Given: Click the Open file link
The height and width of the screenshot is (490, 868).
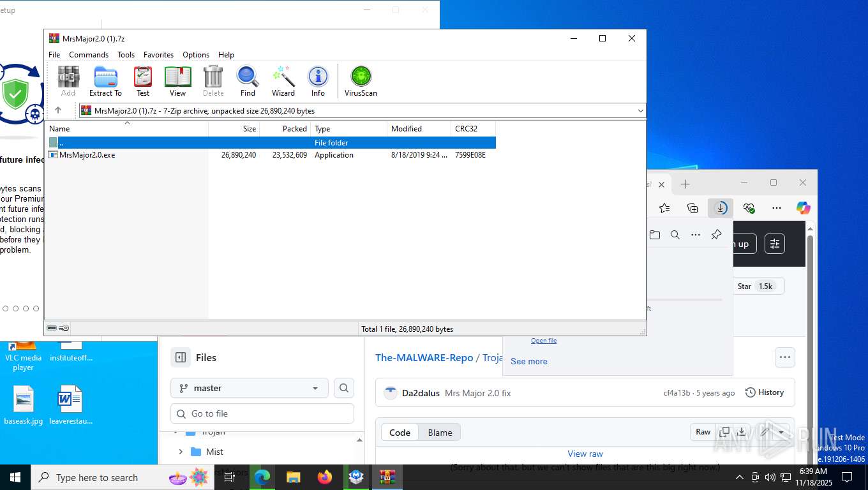Looking at the screenshot, I should pos(544,341).
